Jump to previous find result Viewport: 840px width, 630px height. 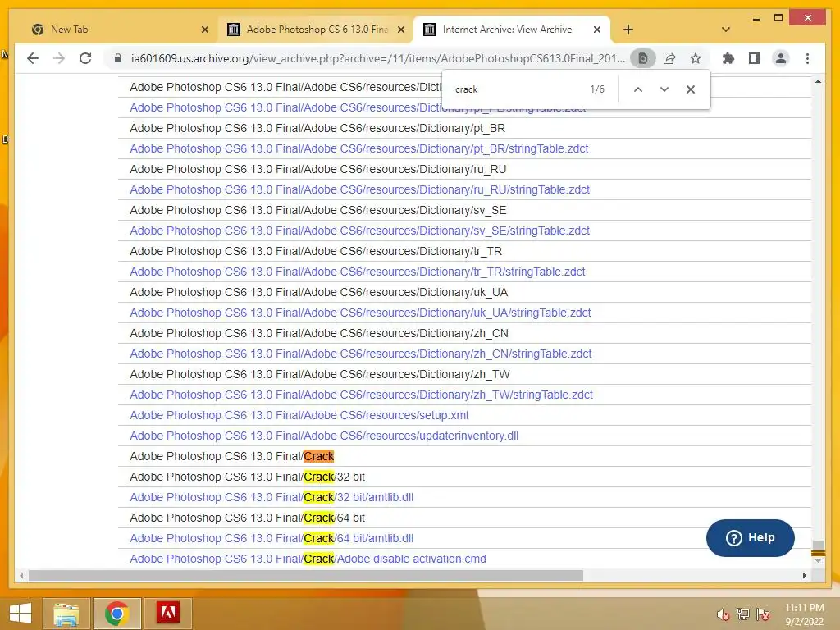click(x=638, y=89)
